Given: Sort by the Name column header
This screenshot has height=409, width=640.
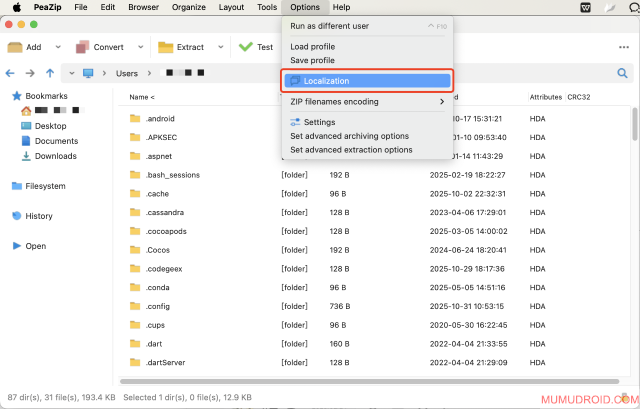Looking at the screenshot, I should coord(142,97).
